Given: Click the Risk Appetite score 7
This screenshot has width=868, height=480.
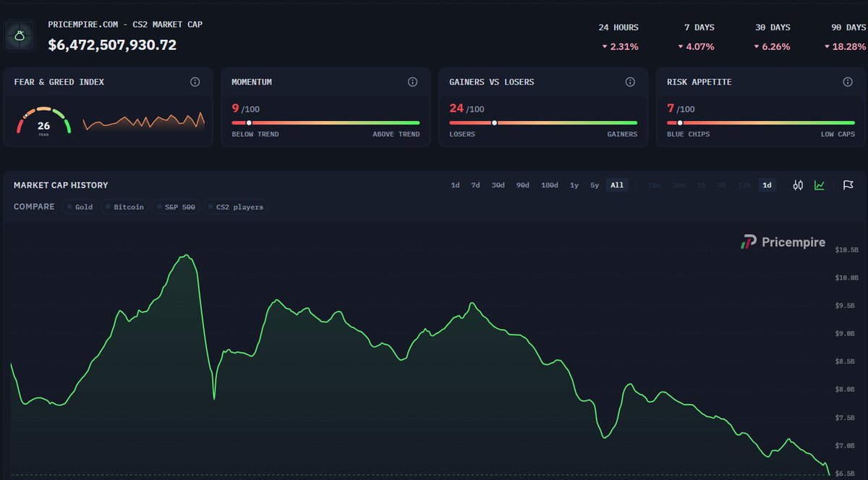Looking at the screenshot, I should (x=671, y=109).
